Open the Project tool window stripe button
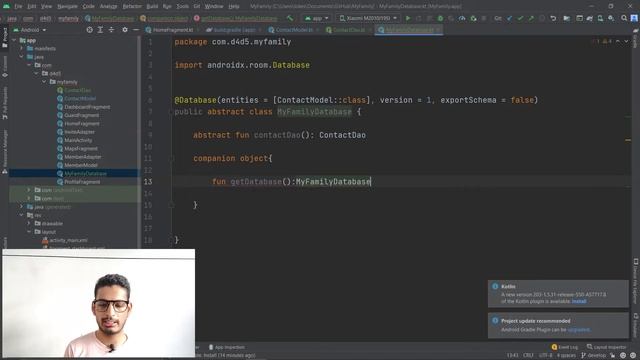The width and height of the screenshot is (640, 360). pyautogui.click(x=4, y=38)
